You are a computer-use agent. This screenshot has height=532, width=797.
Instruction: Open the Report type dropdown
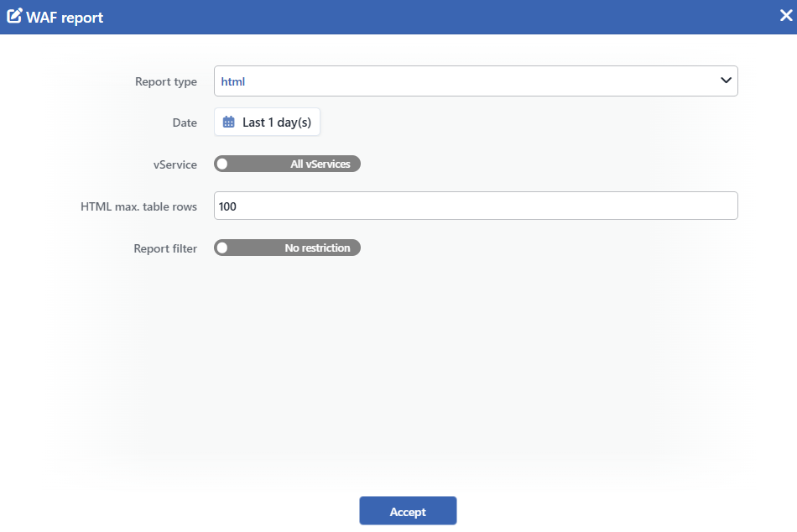(x=476, y=81)
